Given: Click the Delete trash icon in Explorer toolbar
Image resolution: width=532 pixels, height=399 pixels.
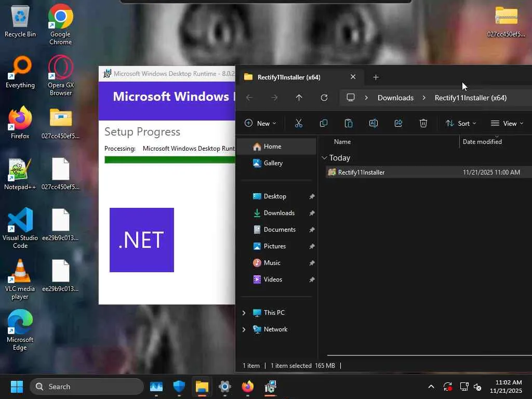Looking at the screenshot, I should click(423, 123).
